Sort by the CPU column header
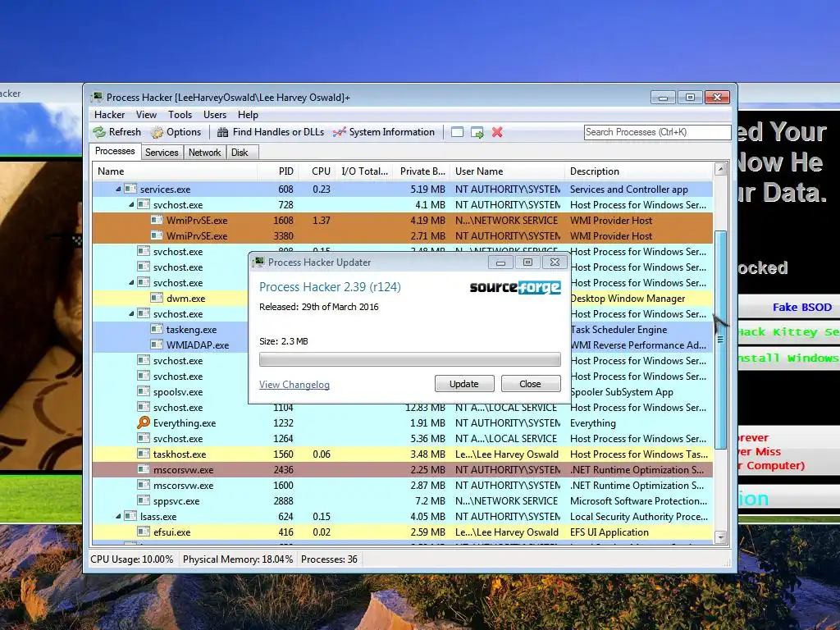Screen dimensions: 840x630 pyautogui.click(x=316, y=171)
